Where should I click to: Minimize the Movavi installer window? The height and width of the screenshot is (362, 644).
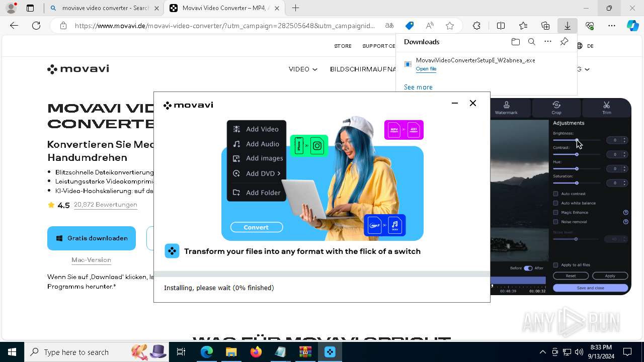455,103
